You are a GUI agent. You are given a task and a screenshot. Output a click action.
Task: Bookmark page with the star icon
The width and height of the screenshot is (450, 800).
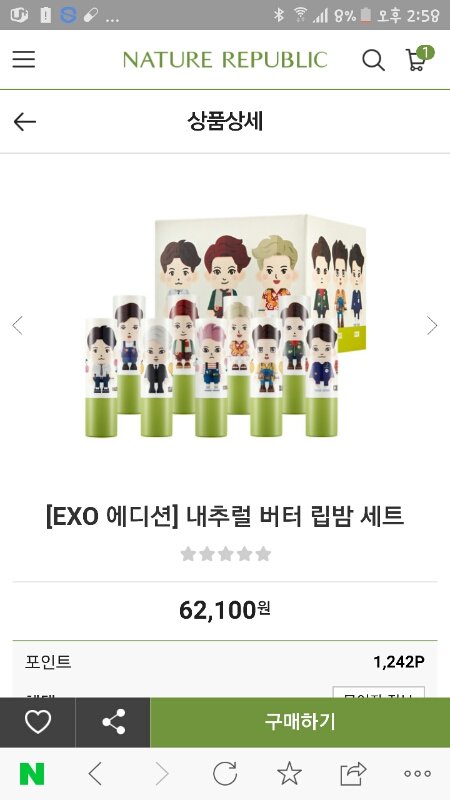[289, 773]
